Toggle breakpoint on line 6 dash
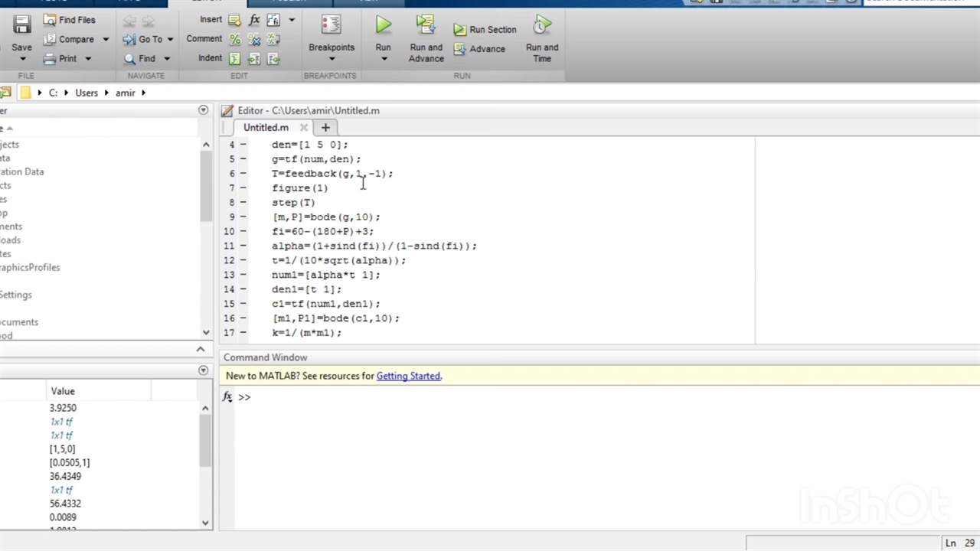Image resolution: width=980 pixels, height=551 pixels. [x=243, y=174]
